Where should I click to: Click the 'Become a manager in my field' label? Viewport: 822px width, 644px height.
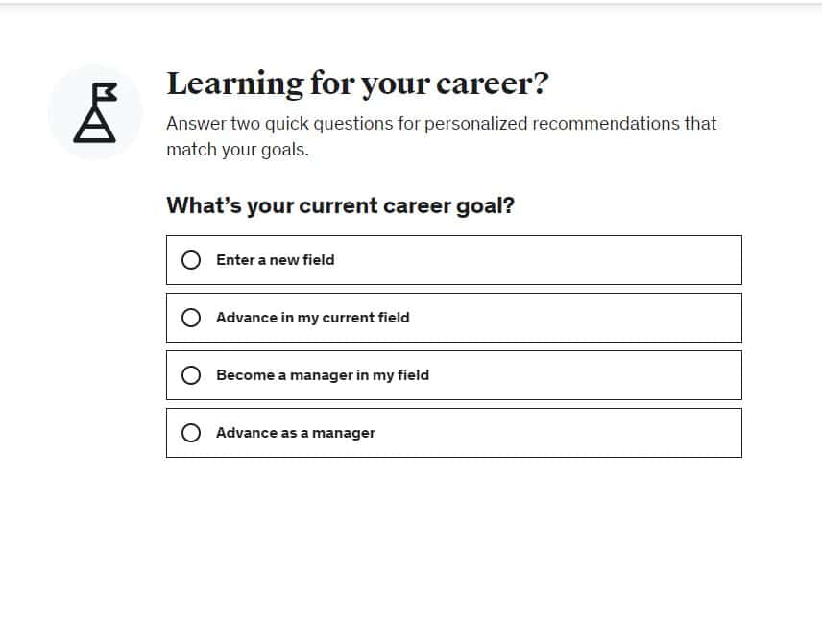(323, 375)
